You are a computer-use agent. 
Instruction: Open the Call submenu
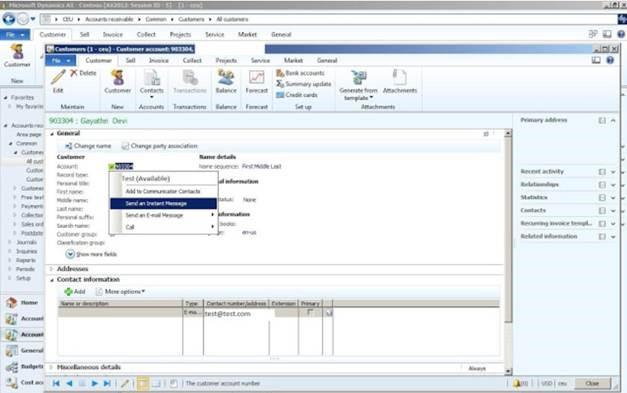point(164,227)
